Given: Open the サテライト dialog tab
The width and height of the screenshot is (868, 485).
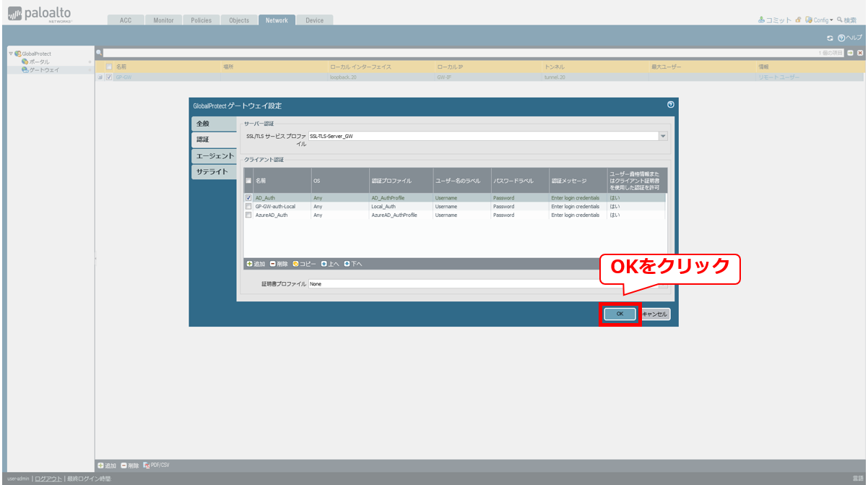Looking at the screenshot, I should tap(214, 172).
